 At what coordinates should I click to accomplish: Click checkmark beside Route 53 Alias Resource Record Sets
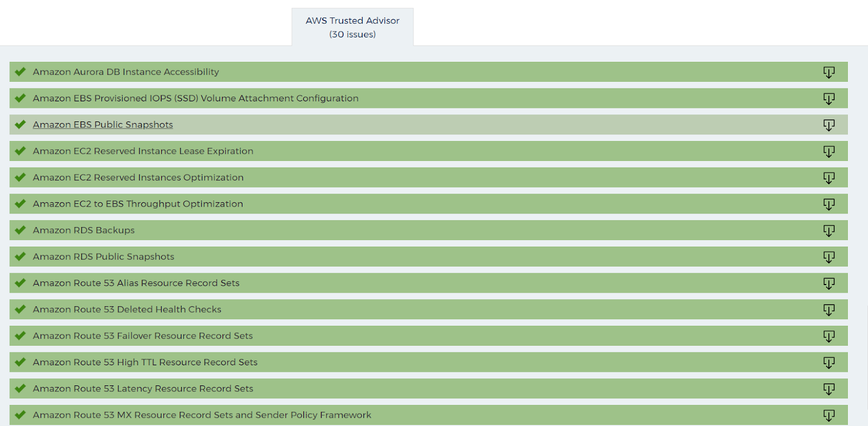click(x=21, y=282)
